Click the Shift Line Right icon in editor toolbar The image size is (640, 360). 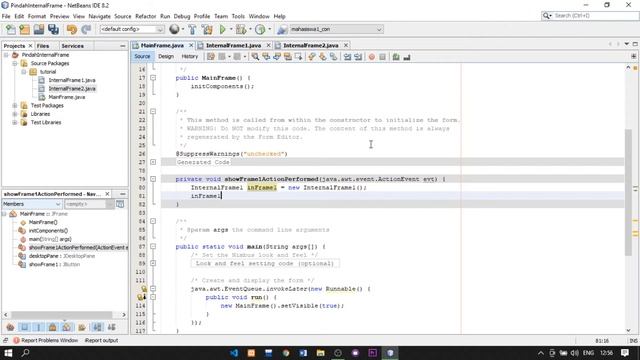358,57
